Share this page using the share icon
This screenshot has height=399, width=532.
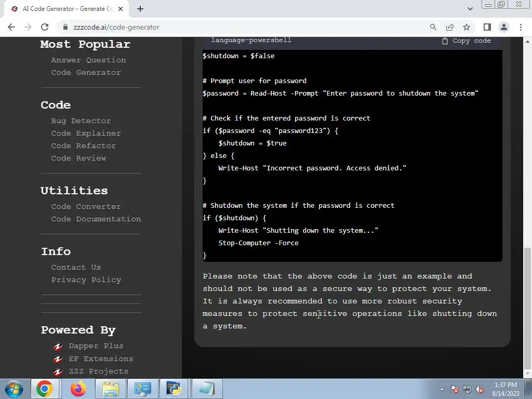pos(450,27)
